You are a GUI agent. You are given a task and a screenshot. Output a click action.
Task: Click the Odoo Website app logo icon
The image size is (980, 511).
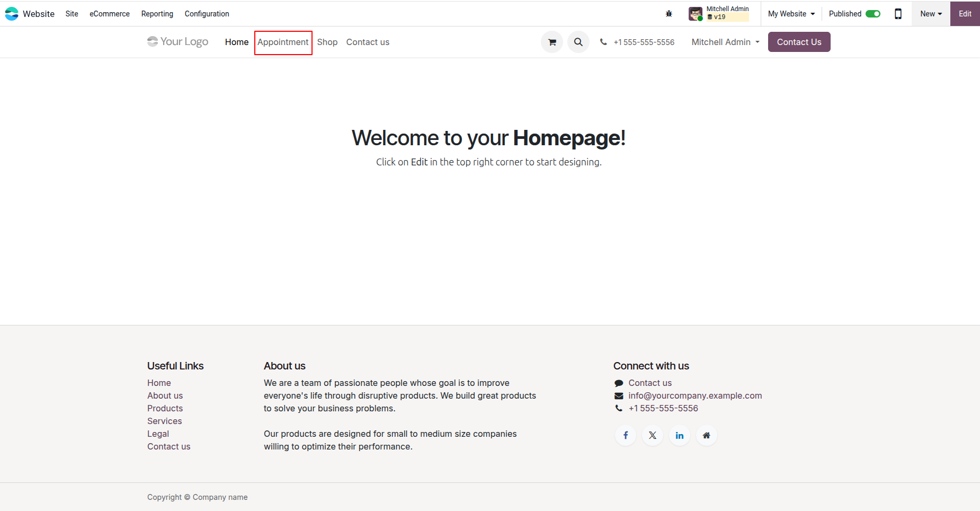(12, 14)
